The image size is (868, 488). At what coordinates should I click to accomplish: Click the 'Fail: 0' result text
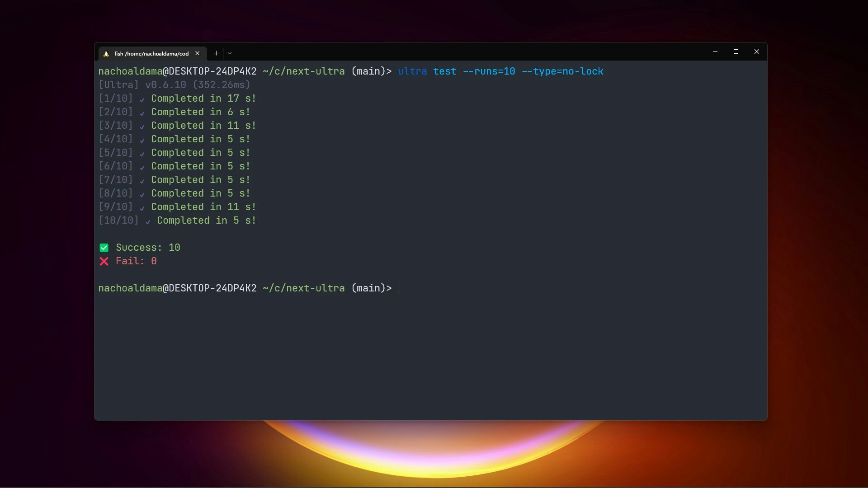(x=136, y=261)
